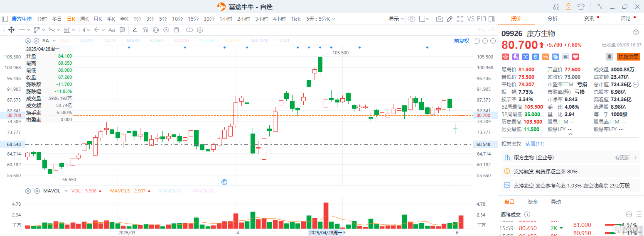Open 康方生物 (企业号) enterprise account row
The width and height of the screenshot is (644, 236).
[571, 158]
